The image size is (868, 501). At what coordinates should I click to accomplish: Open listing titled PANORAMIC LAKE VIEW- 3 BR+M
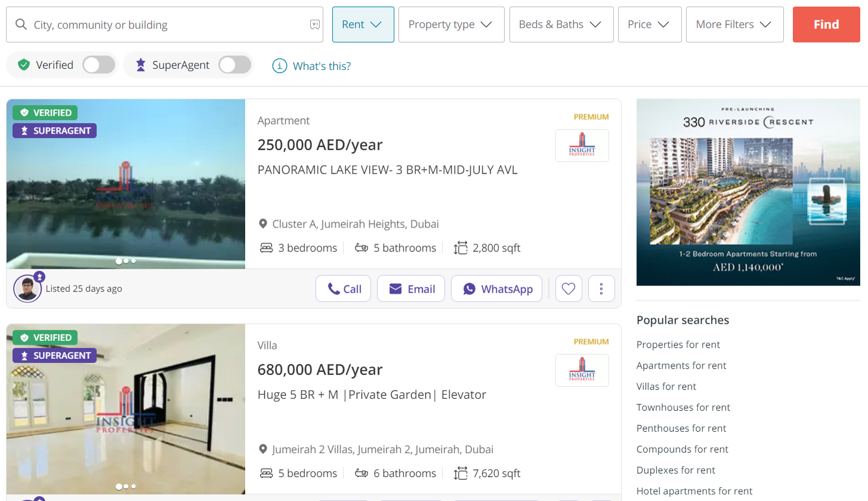[x=387, y=170]
